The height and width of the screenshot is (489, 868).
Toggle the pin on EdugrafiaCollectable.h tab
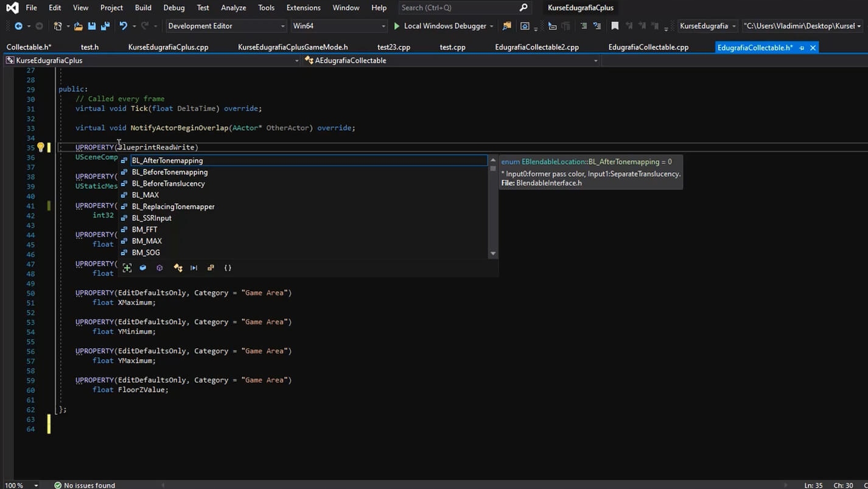point(802,47)
